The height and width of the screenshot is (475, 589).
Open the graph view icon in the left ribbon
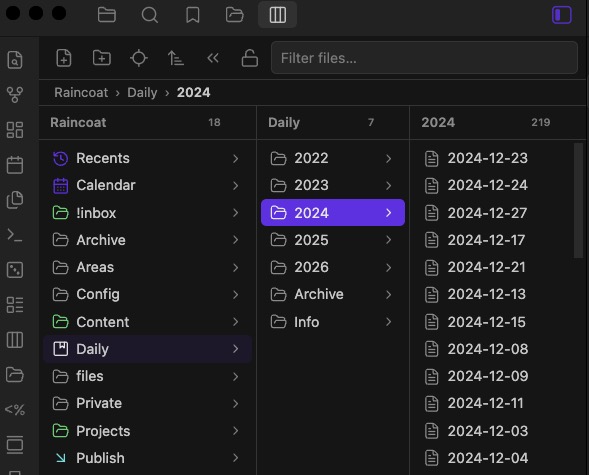coord(15,94)
